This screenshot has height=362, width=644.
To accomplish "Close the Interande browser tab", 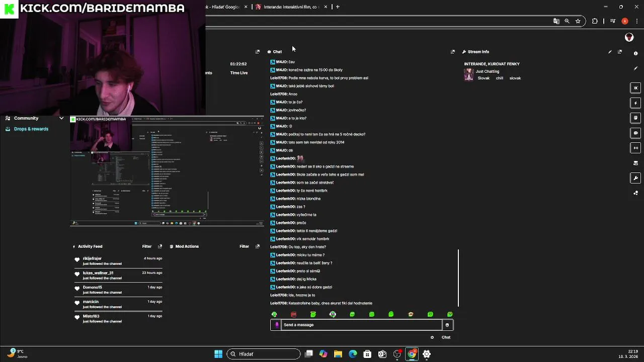I will tap(326, 7).
